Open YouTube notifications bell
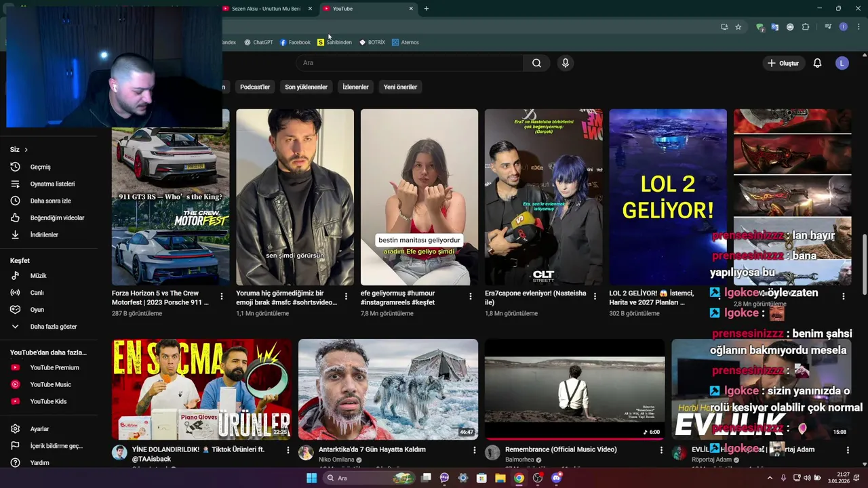 tap(817, 63)
